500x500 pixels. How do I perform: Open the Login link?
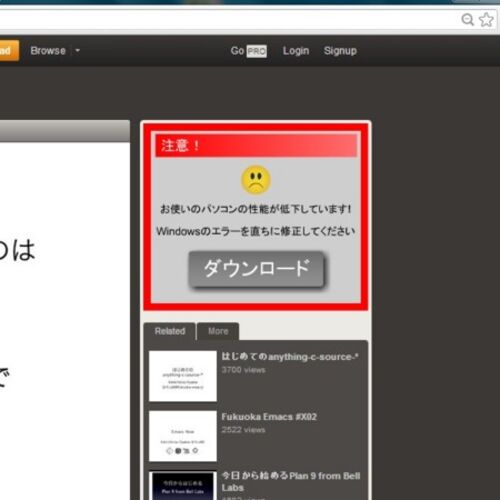click(296, 51)
